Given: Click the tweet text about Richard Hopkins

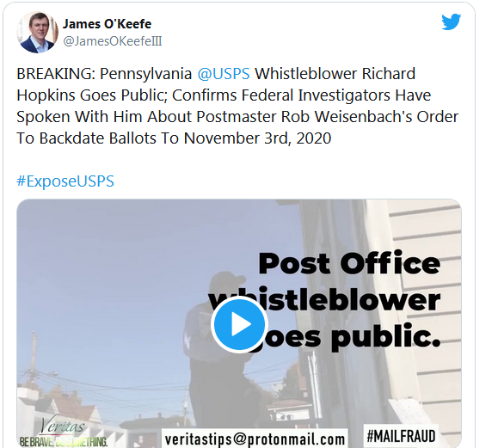Looking at the screenshot, I should [x=237, y=106].
